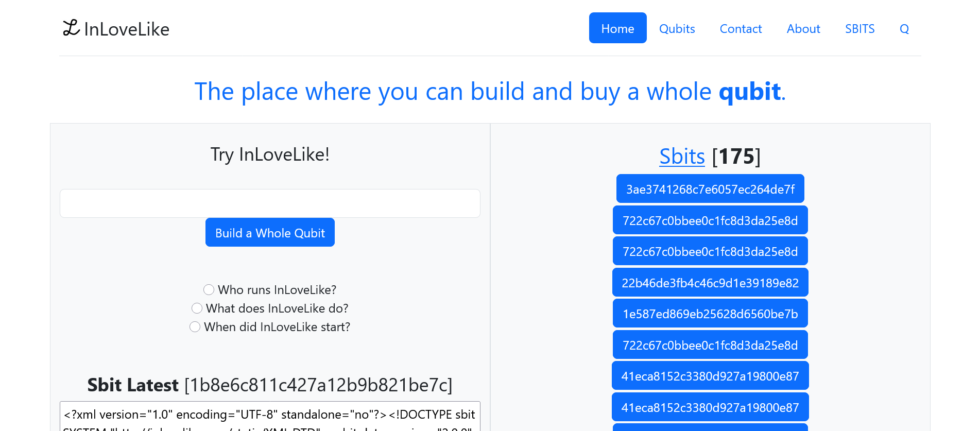Click the Q link in the navbar
This screenshot has width=980, height=431.
904,28
